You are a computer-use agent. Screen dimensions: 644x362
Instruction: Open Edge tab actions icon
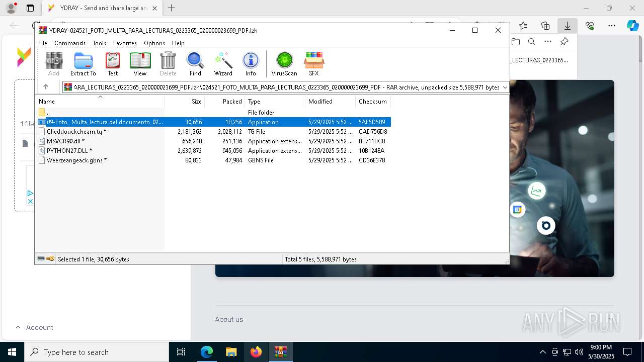tap(30, 8)
